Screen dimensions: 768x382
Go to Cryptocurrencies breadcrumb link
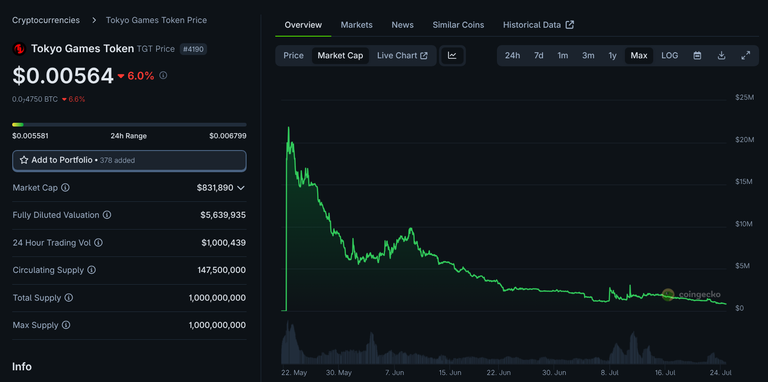coord(46,20)
